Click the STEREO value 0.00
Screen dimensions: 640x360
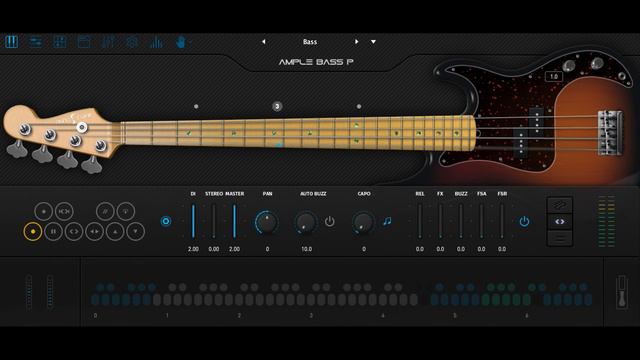click(x=213, y=249)
